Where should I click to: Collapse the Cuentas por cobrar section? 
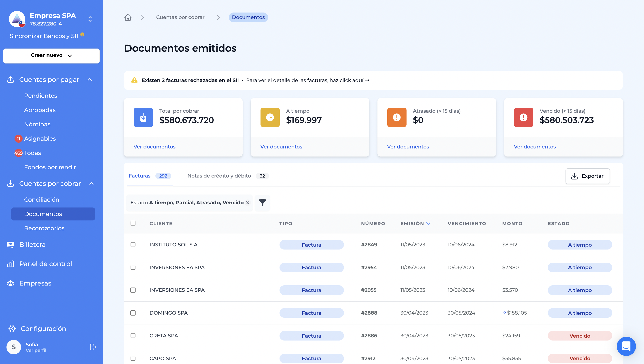pyautogui.click(x=91, y=184)
